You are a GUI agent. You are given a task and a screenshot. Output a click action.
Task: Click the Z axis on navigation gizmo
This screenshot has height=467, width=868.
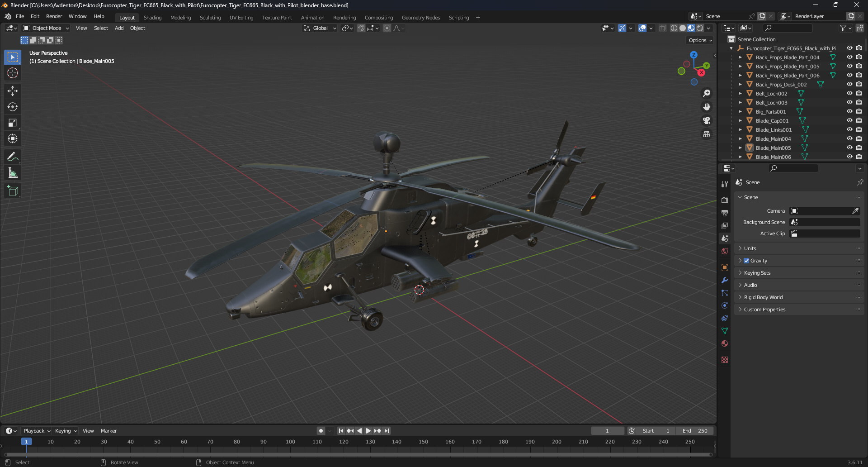[x=693, y=55]
